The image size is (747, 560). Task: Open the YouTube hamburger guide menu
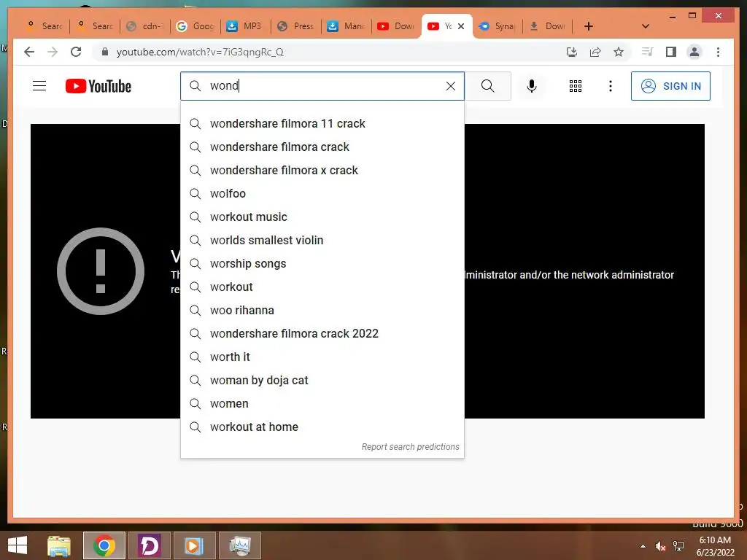pos(39,86)
